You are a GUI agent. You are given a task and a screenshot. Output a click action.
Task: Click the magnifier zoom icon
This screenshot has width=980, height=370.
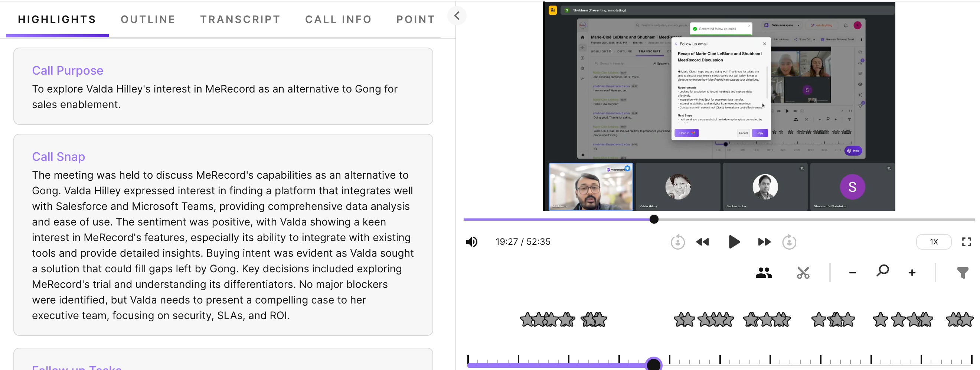(882, 271)
